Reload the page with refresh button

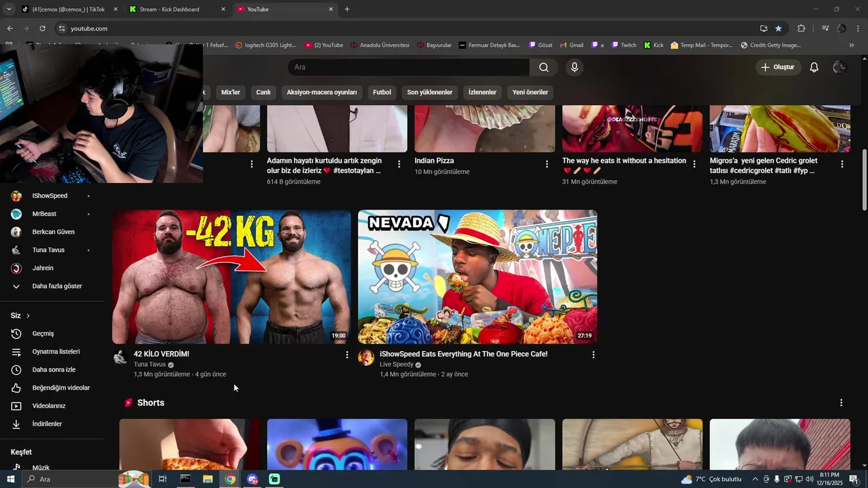42,28
